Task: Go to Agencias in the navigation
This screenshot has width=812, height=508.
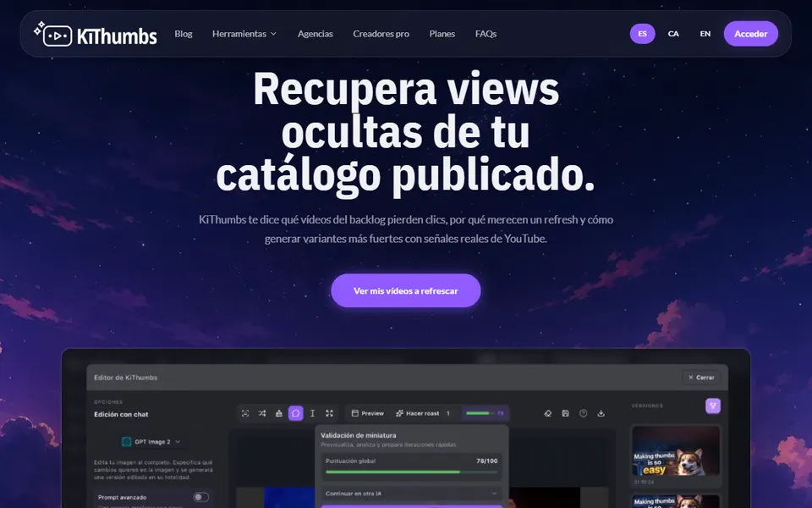Action: [315, 34]
